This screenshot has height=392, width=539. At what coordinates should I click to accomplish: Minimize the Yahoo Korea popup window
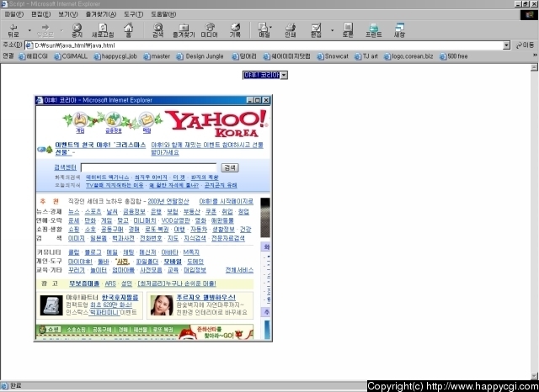(250, 100)
